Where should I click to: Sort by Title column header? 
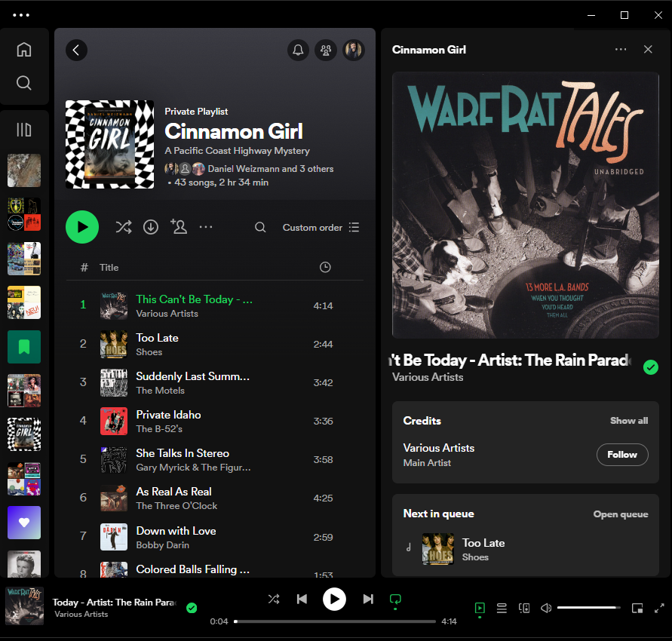coord(109,268)
